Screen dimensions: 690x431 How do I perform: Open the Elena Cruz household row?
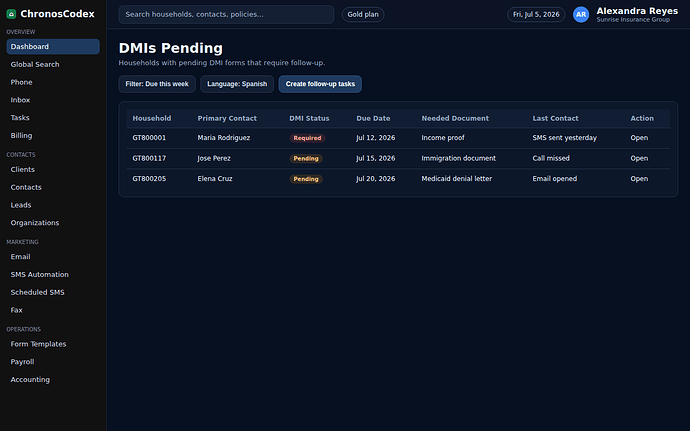pos(639,179)
